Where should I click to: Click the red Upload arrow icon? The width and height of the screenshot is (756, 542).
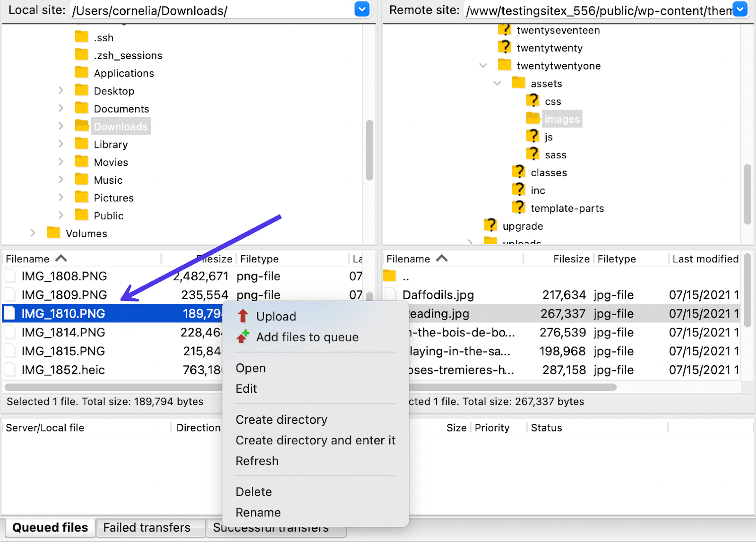click(243, 316)
